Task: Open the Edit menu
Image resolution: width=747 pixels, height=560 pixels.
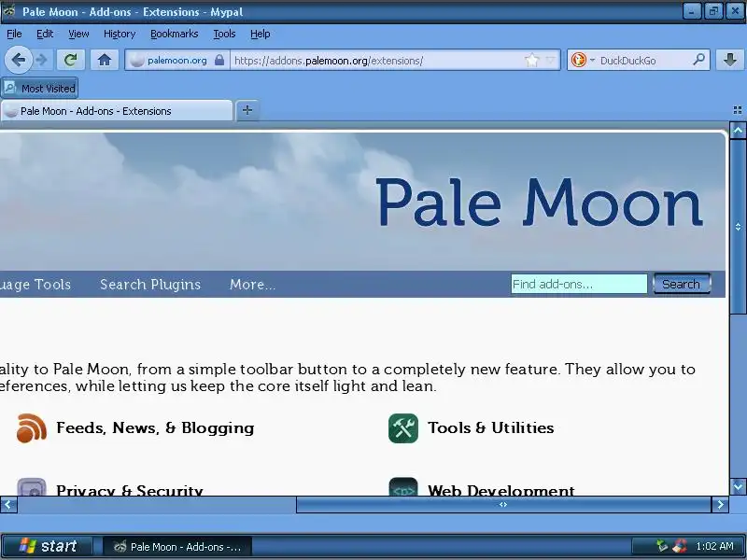Action: pos(45,34)
